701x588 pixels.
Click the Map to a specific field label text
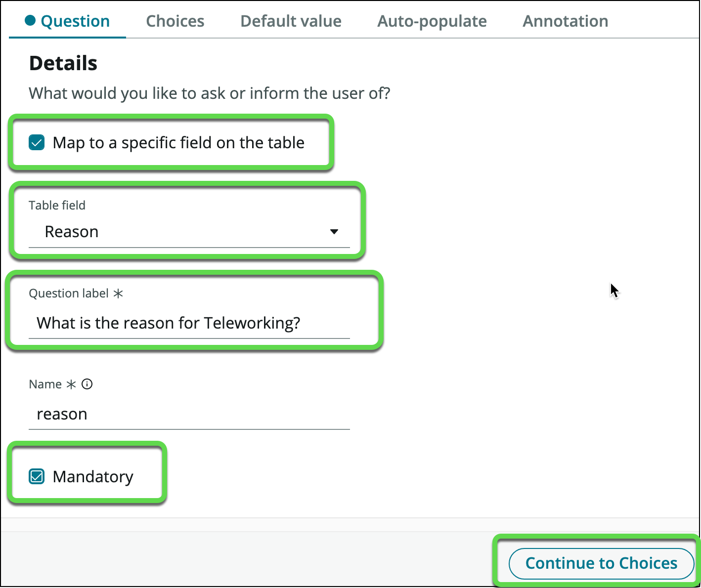tap(178, 143)
